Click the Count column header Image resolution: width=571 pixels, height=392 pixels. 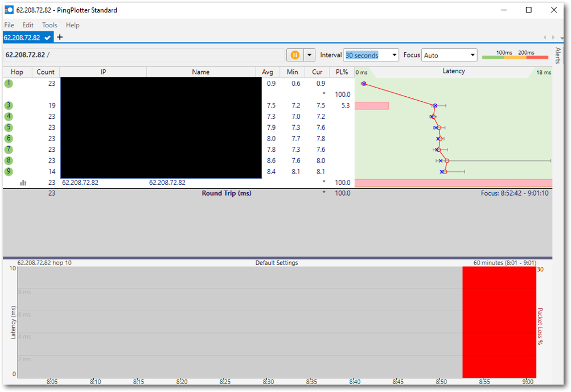pos(46,72)
